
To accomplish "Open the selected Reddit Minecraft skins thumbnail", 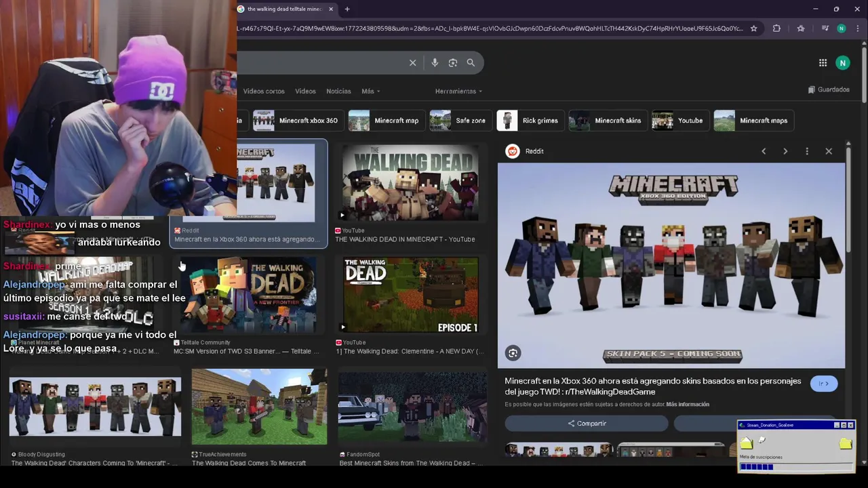I will click(276, 182).
